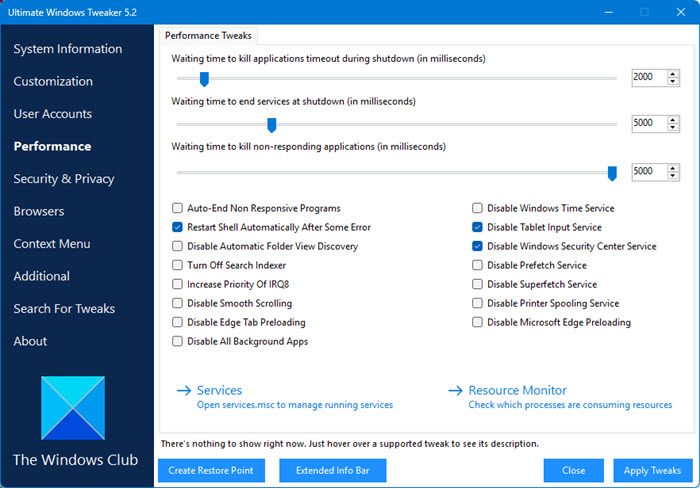Open Resource Monitor link
The height and width of the screenshot is (489, 700).
tap(517, 390)
